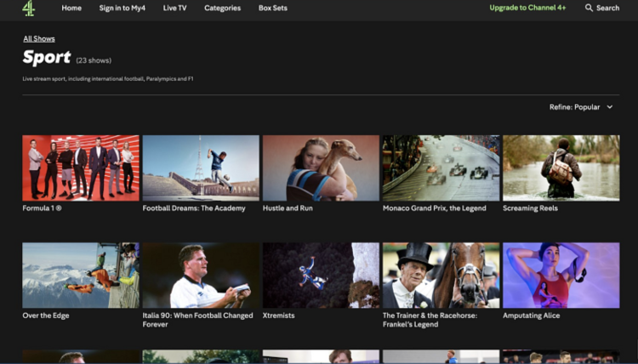Follow the All Shows breadcrumb link

(39, 38)
